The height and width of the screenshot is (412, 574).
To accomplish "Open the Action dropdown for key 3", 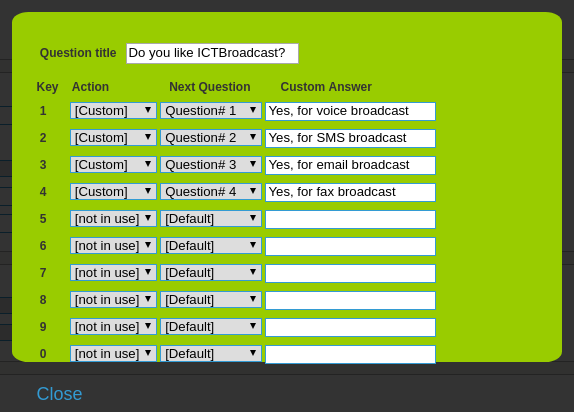I will (113, 165).
